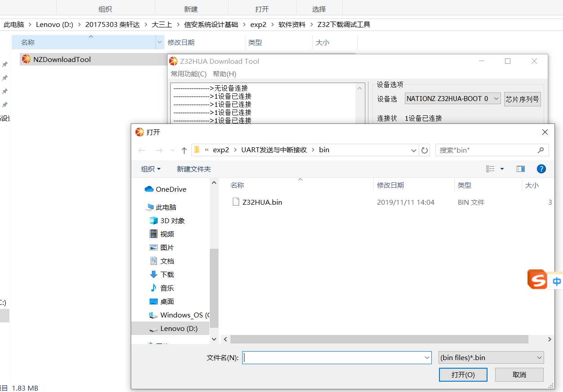Change the file view layout icon

point(490,169)
